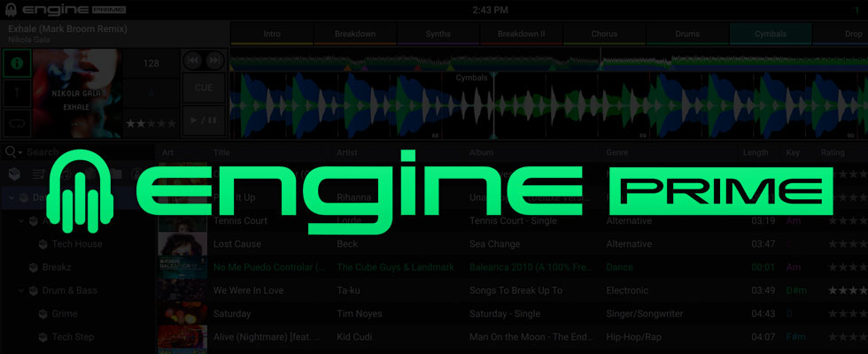The height and width of the screenshot is (354, 868).
Task: Seek in the track overview waveform
Action: (548, 60)
